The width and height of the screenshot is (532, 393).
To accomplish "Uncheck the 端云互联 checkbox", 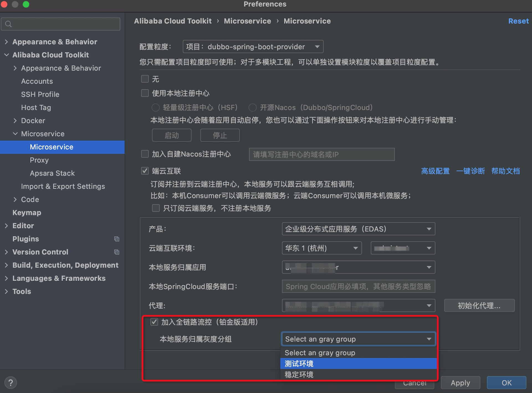I will (x=145, y=171).
